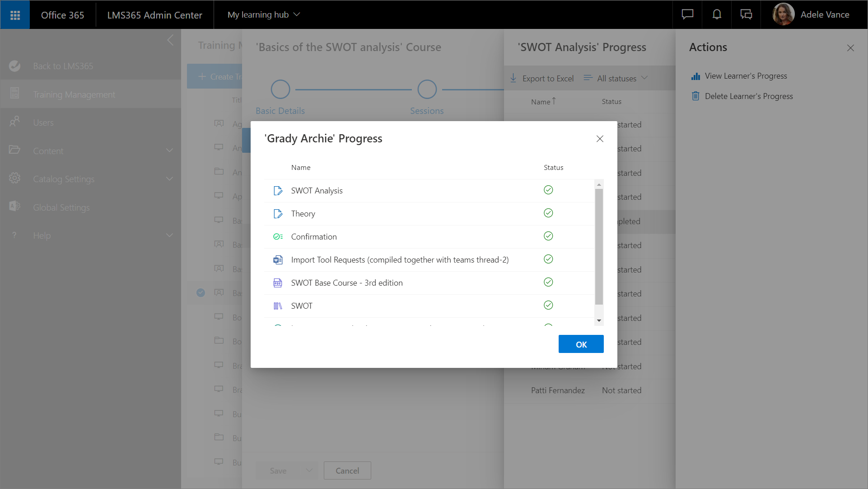Screen dimensions: 868x489
Task: Expand the Catalog Settings sidebar section
Action: 169,179
